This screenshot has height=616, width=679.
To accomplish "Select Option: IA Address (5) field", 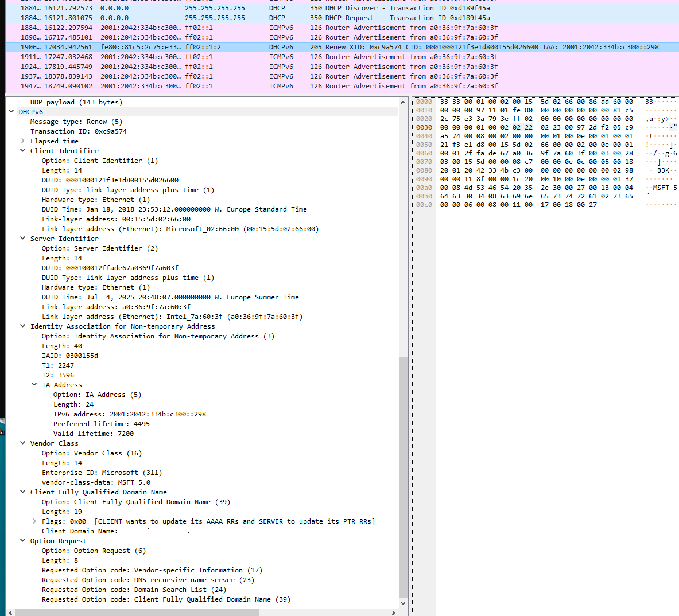I will point(98,395).
